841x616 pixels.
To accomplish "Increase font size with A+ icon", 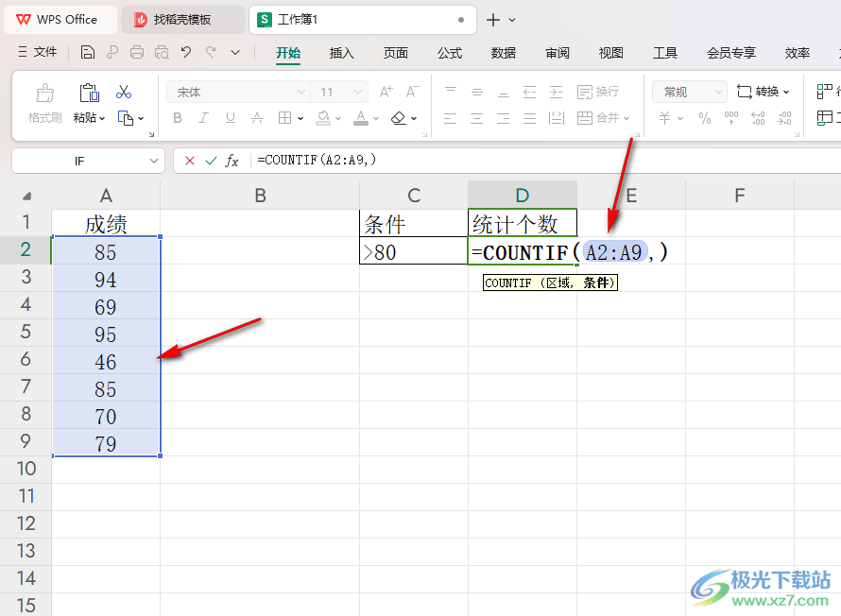I will pyautogui.click(x=386, y=92).
